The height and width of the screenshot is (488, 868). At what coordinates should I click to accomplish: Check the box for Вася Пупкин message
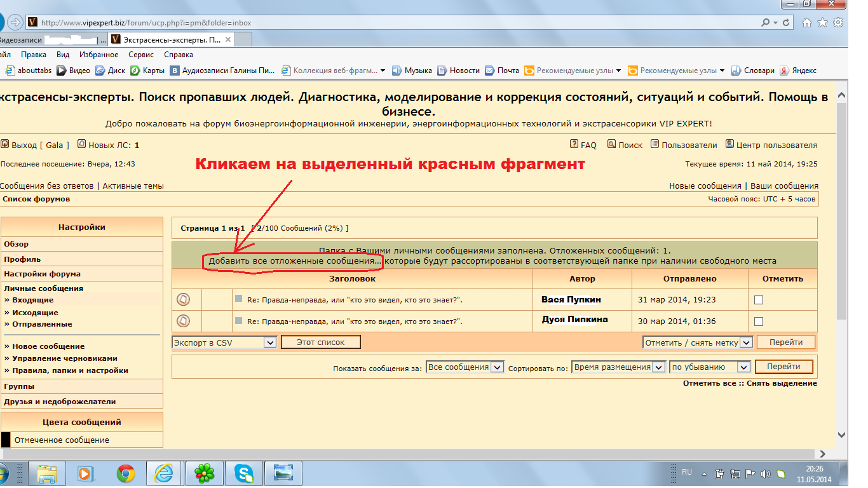758,300
